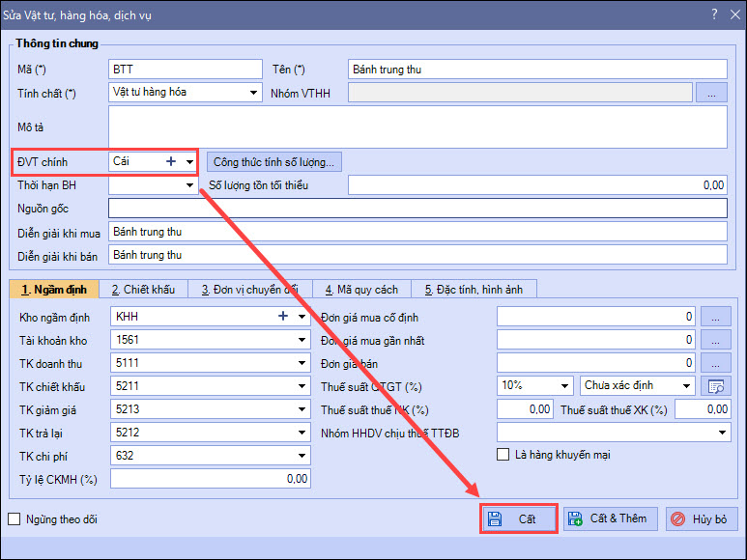Expand the Thuế suất GTGT 10% dropdown

tap(564, 386)
